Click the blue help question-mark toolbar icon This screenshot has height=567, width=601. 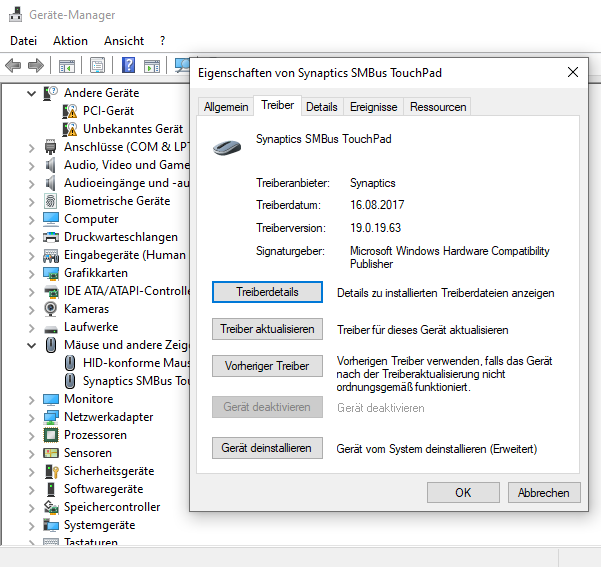click(x=128, y=65)
